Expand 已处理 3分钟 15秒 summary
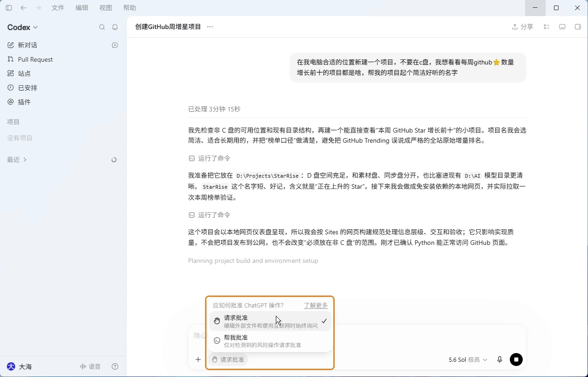The image size is (588, 377). coord(214,109)
